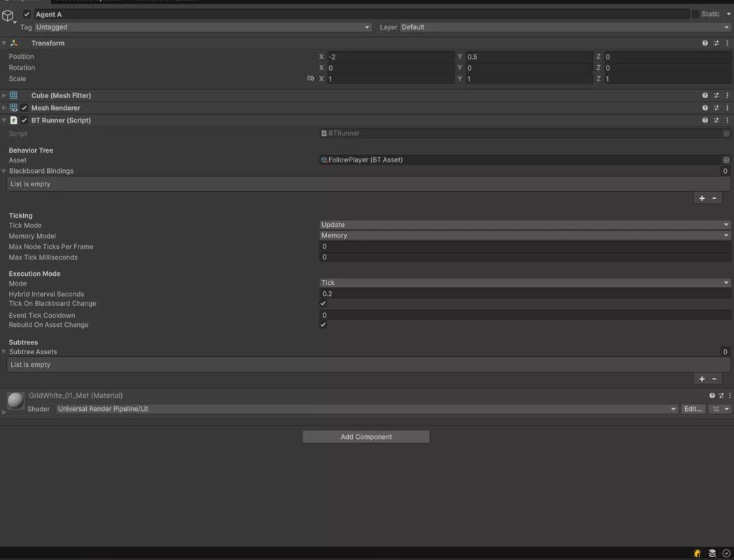Screen dimensions: 734x560
Task: Click the Mesh Renderer component icon
Action: coord(13,108)
